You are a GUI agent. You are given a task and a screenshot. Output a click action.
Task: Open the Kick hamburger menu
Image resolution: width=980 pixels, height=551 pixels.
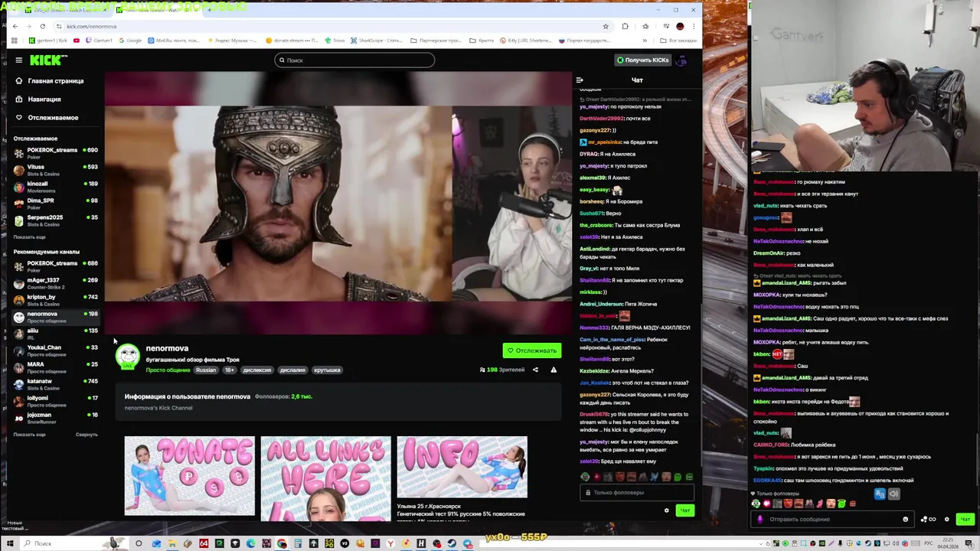tap(18, 60)
